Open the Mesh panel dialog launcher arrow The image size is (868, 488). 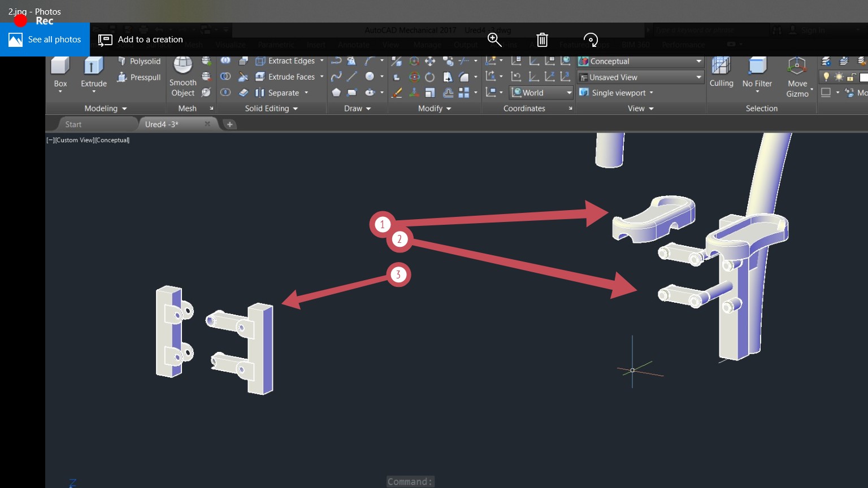click(212, 108)
